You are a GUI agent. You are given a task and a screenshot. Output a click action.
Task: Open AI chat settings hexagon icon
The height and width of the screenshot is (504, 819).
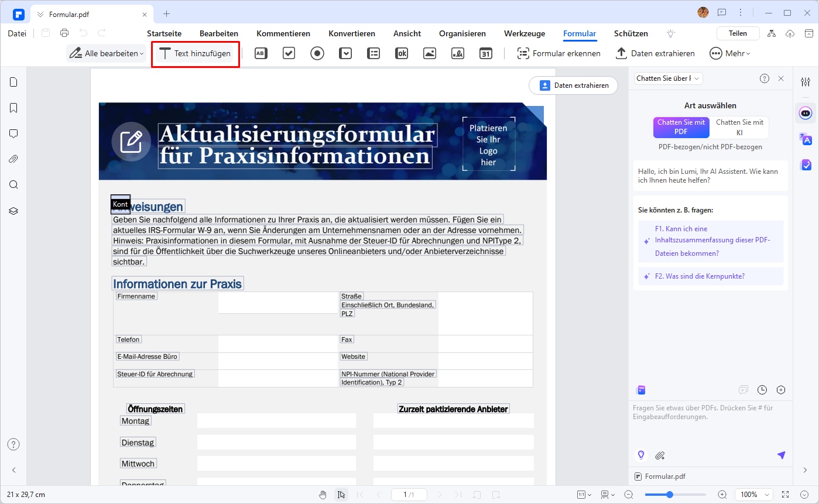point(781,390)
